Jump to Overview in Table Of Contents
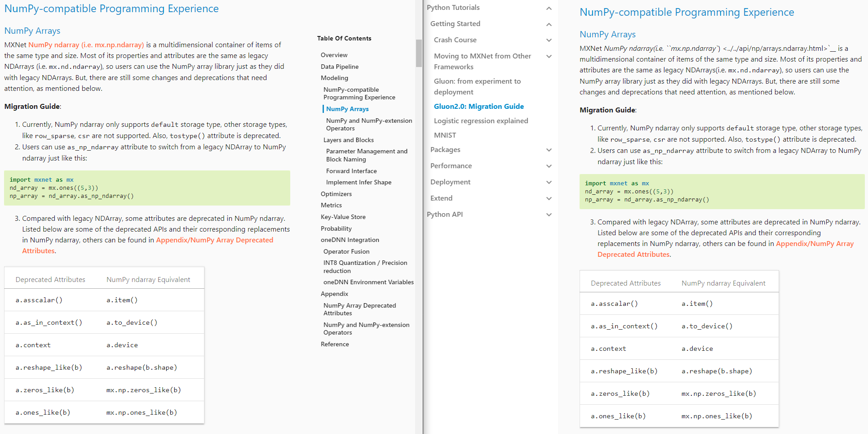Viewport: 868px width, 434px height. tap(334, 55)
